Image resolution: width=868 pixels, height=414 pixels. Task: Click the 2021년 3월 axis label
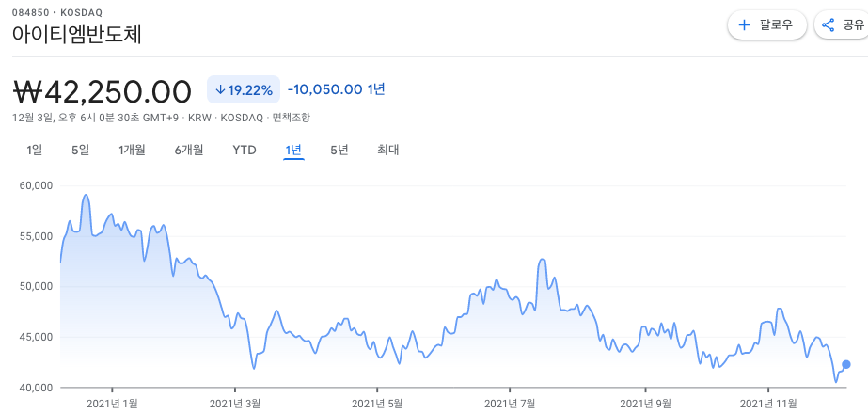[235, 404]
